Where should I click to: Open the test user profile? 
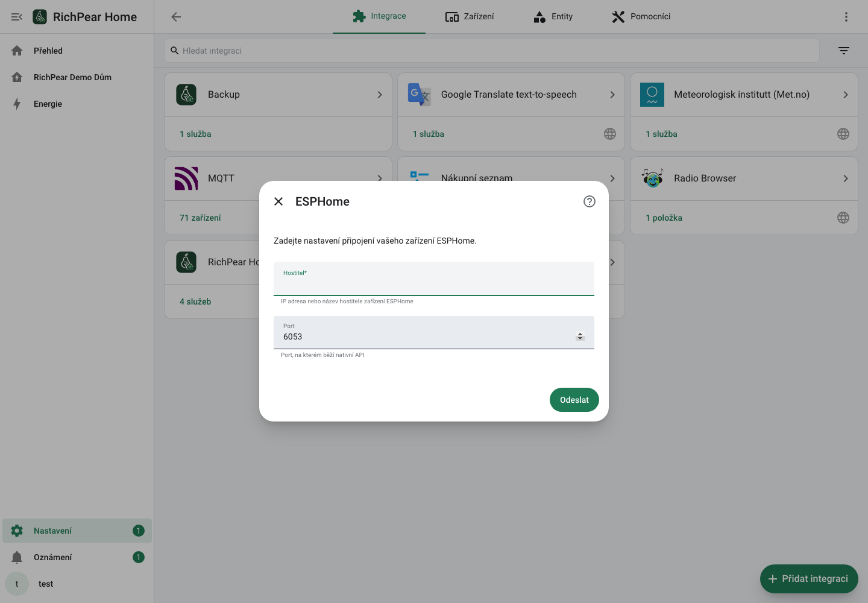(x=77, y=584)
